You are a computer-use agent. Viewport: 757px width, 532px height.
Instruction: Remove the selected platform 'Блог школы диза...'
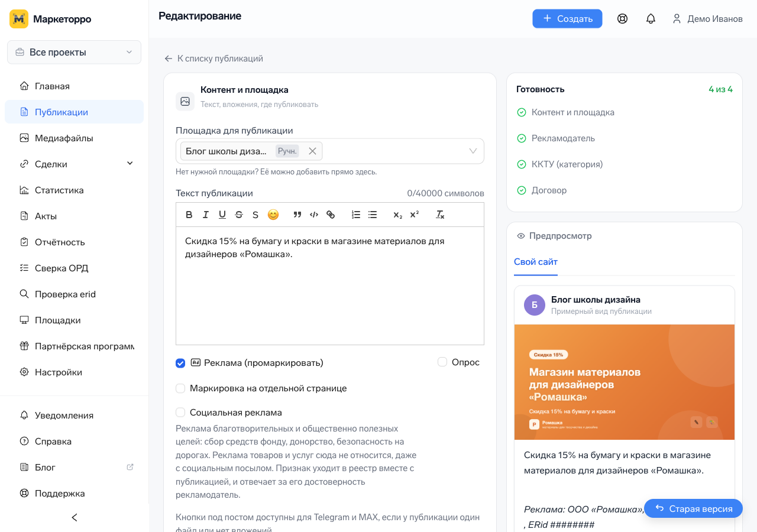point(312,151)
